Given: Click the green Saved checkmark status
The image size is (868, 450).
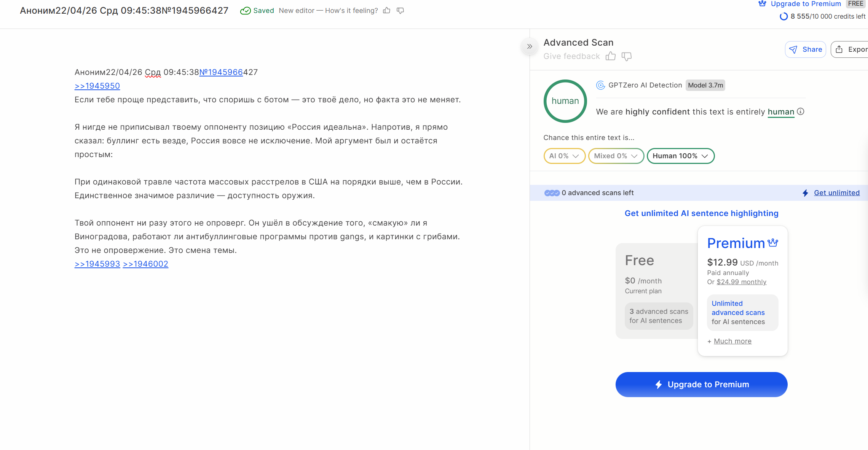Looking at the screenshot, I should pos(257,11).
